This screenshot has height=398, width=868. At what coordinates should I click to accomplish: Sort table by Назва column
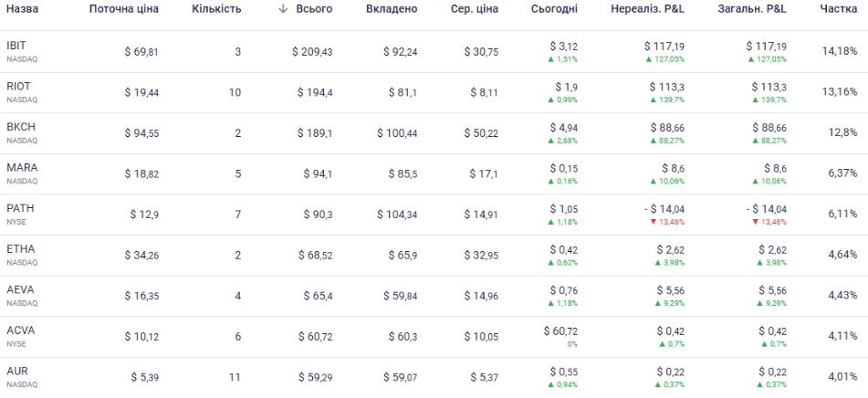coord(23,9)
